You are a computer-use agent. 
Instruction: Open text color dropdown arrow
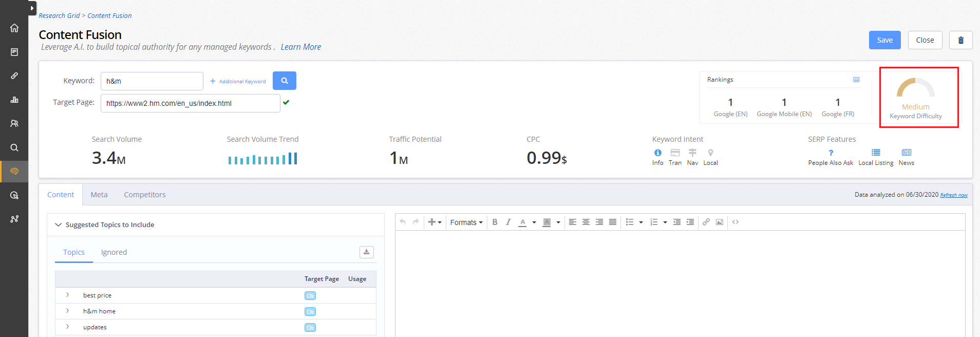(x=534, y=222)
